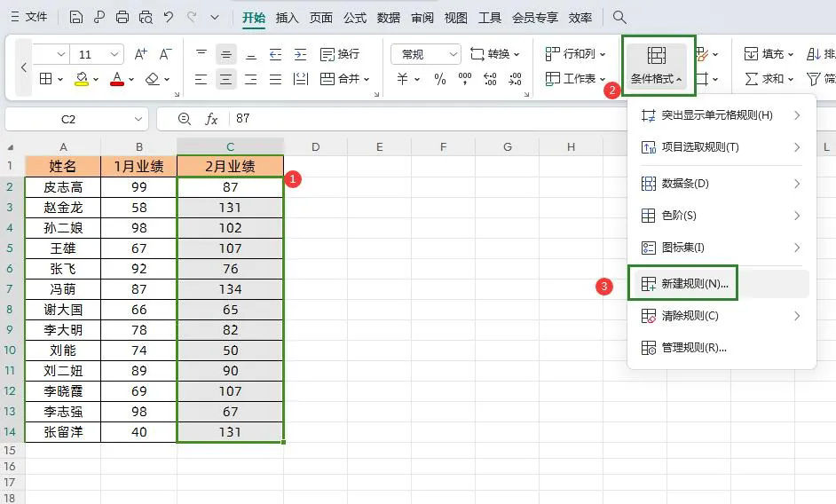Screen dimensions: 836x504
Task: Open the number format dropdown 常规
Action: (426, 54)
